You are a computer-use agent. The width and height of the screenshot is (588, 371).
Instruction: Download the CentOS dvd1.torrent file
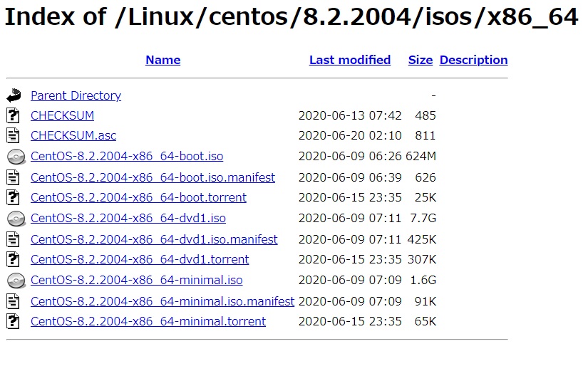tap(140, 259)
